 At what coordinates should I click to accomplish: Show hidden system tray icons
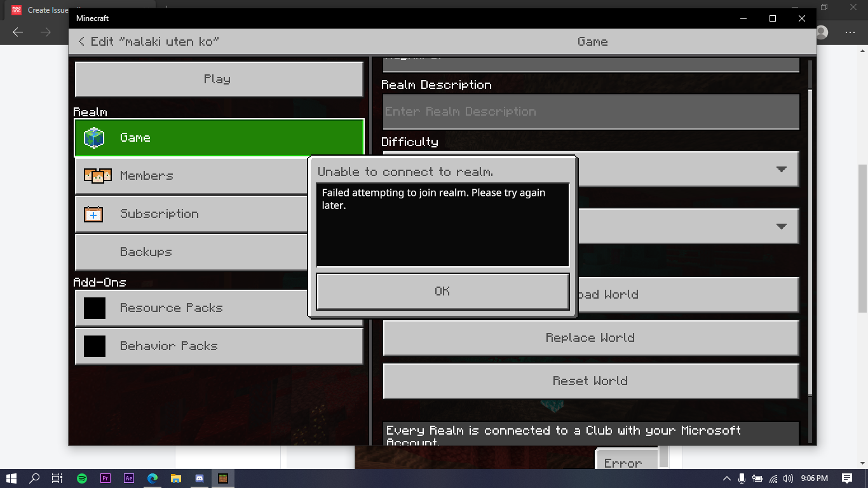click(727, 478)
